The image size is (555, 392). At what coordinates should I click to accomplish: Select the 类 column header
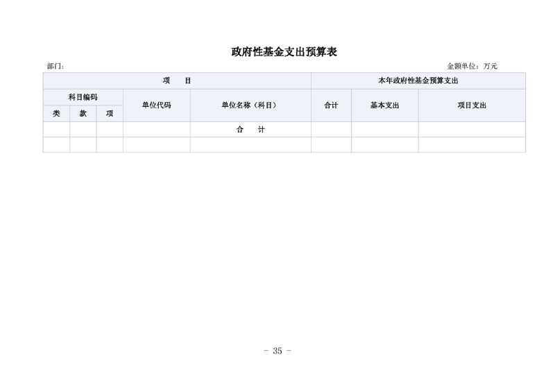(x=56, y=113)
